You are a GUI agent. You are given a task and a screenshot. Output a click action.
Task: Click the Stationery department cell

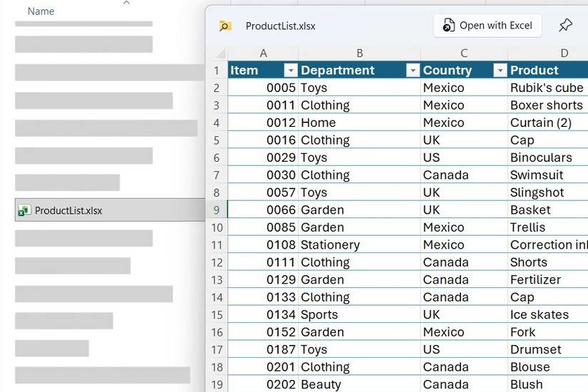pyautogui.click(x=359, y=244)
